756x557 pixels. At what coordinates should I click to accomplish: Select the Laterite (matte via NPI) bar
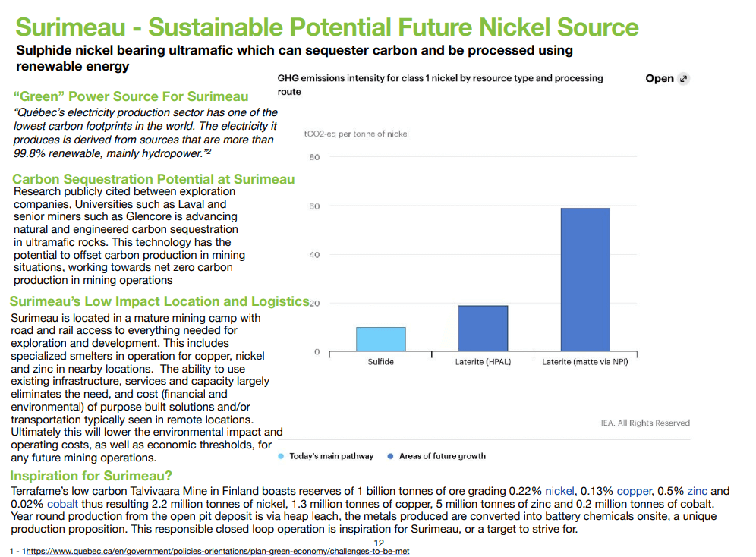pyautogui.click(x=585, y=279)
